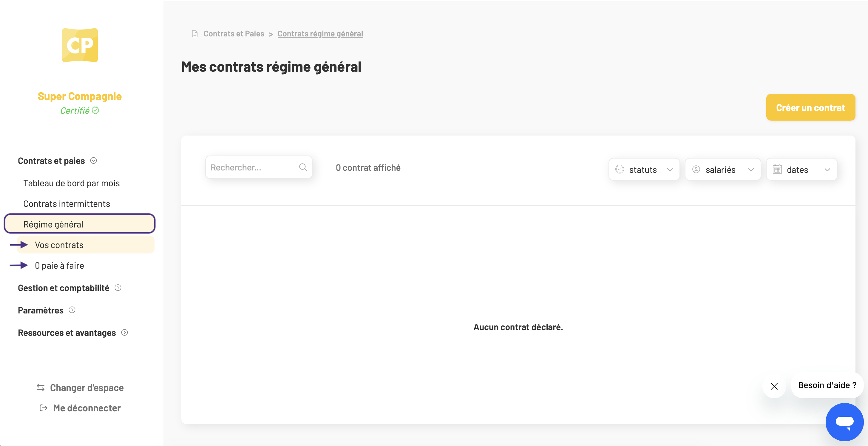Click Changer d'espace link

pos(87,388)
